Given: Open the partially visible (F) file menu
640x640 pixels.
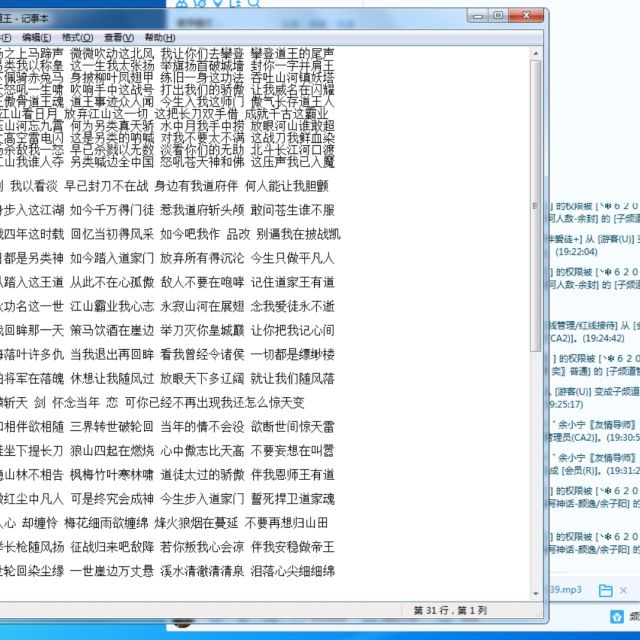Looking at the screenshot, I should (x=6, y=36).
